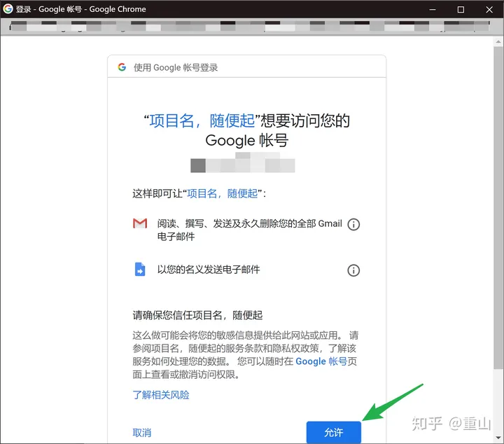The image size is (504, 444).
Task: Close the Google login window
Action: click(x=489, y=9)
